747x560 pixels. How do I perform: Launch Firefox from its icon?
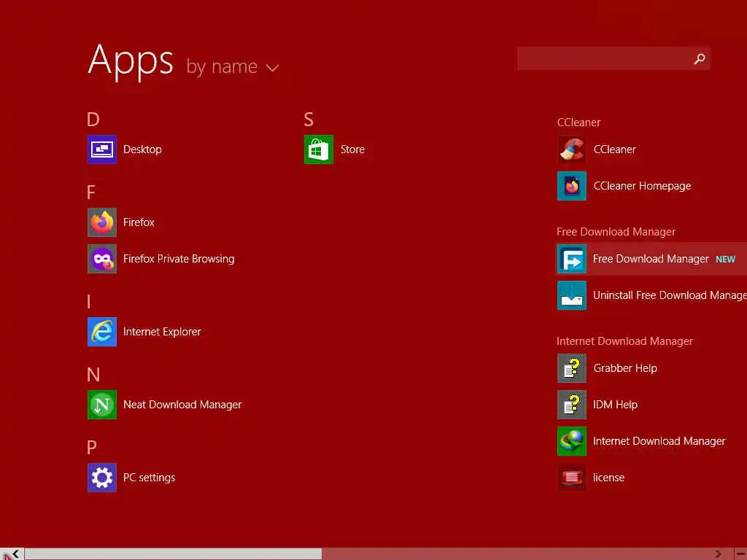102,222
